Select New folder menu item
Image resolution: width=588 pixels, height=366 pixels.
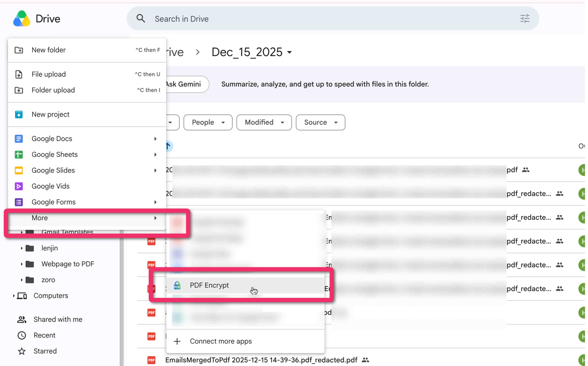[x=87, y=50]
